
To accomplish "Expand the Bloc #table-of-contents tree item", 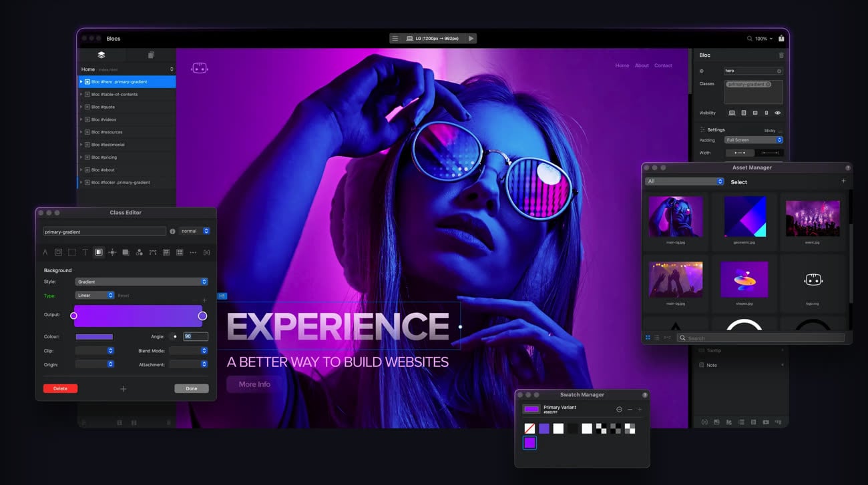I will click(81, 94).
